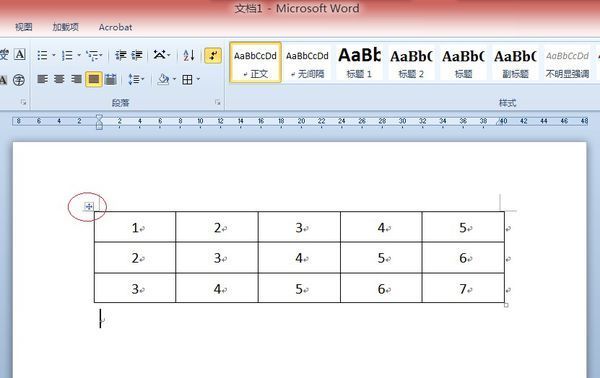600x378 pixels.
Task: Click table cell containing 7
Action: tap(463, 288)
